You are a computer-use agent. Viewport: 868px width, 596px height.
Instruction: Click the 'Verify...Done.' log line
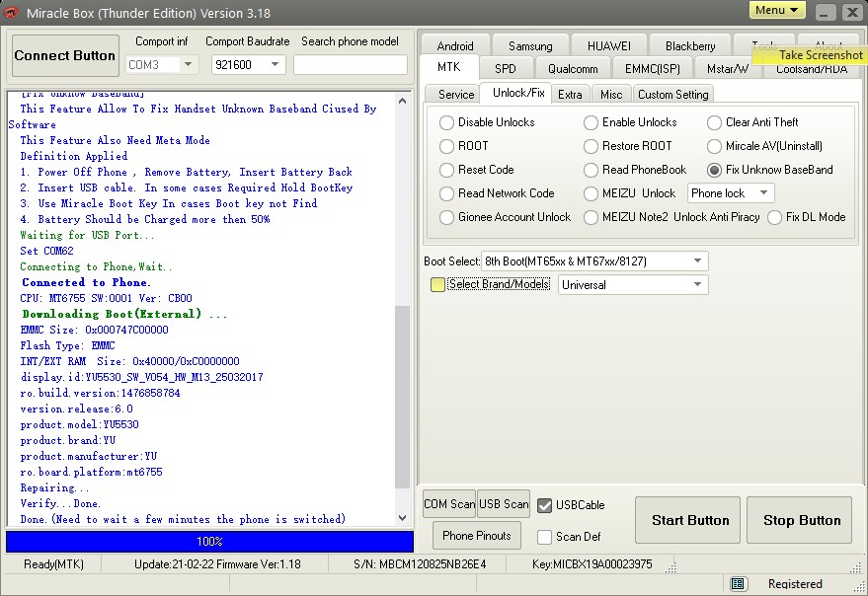pyautogui.click(x=60, y=503)
